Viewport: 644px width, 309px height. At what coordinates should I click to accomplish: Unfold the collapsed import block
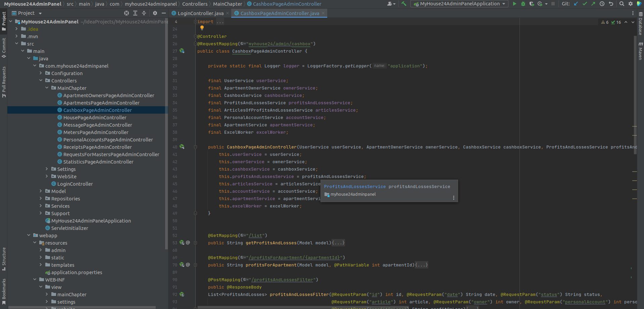click(195, 22)
